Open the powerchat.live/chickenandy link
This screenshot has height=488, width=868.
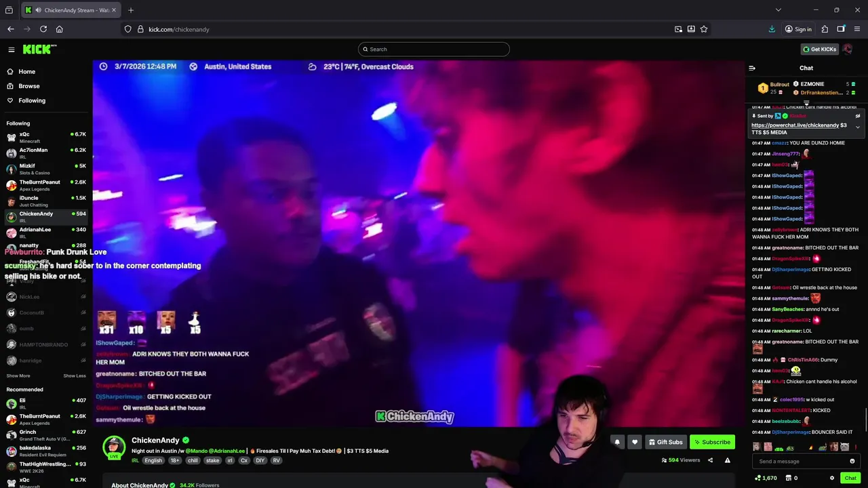tap(795, 125)
